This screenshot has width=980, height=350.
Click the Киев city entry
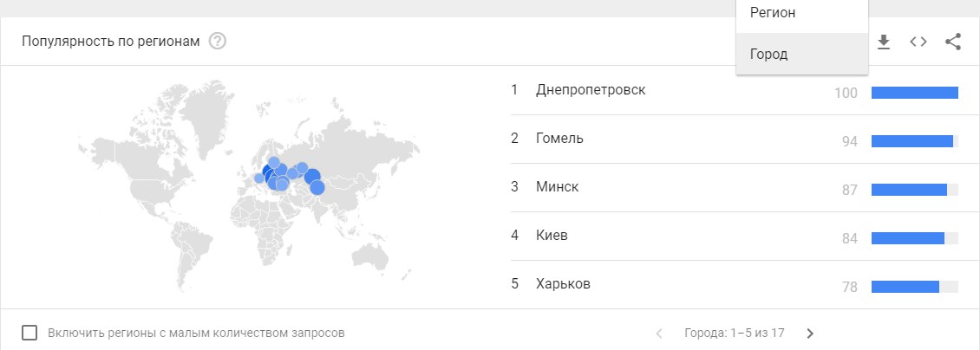552,236
